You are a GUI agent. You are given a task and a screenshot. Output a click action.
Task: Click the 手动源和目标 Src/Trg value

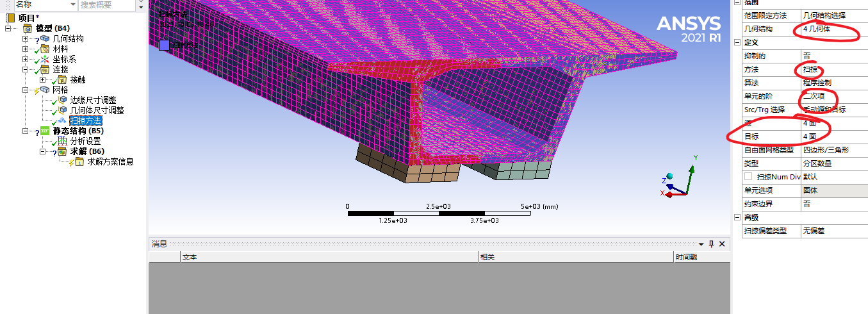click(x=834, y=110)
